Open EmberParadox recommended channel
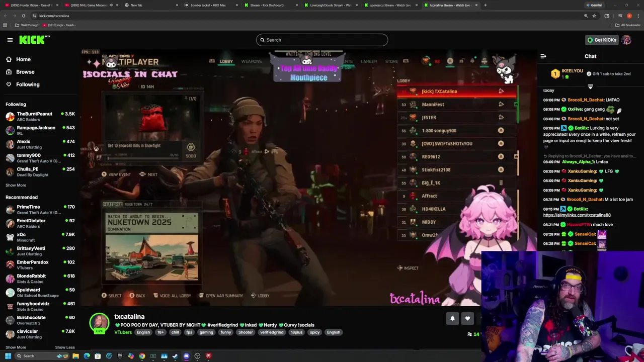The width and height of the screenshot is (644, 362). coord(40,264)
